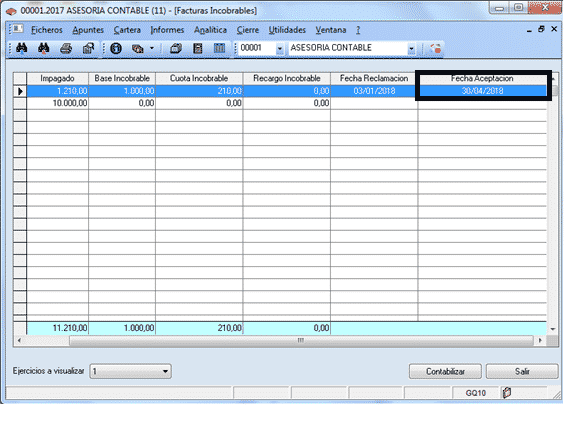Click the 30/04/2018 Fecha Aceptacion cell

[482, 91]
